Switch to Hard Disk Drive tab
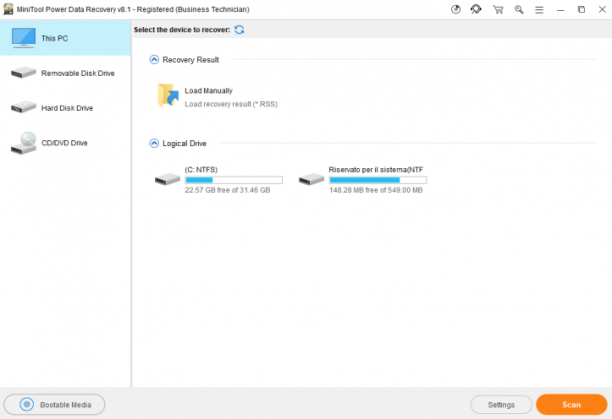Image resolution: width=612 pixels, height=419 pixels. (65, 108)
